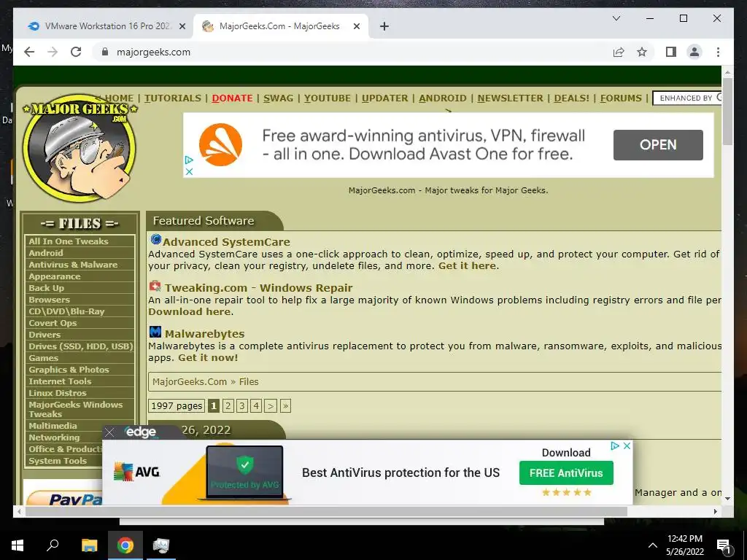Jump to last page » button

tap(285, 405)
